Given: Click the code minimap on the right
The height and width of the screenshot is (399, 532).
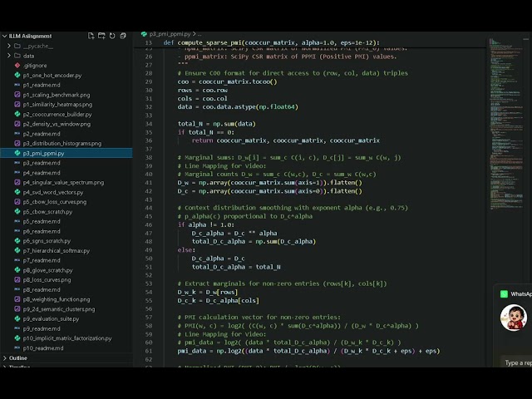Looking at the screenshot, I should click(x=506, y=124).
